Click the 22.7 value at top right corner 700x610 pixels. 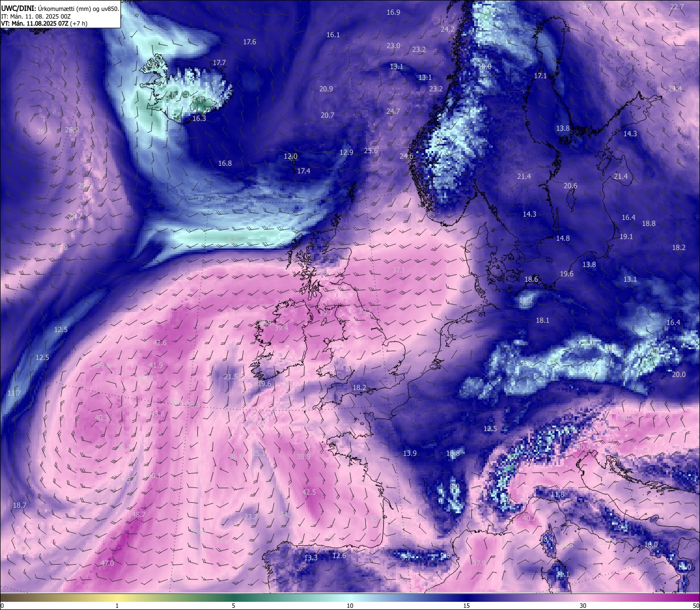pyautogui.click(x=677, y=7)
